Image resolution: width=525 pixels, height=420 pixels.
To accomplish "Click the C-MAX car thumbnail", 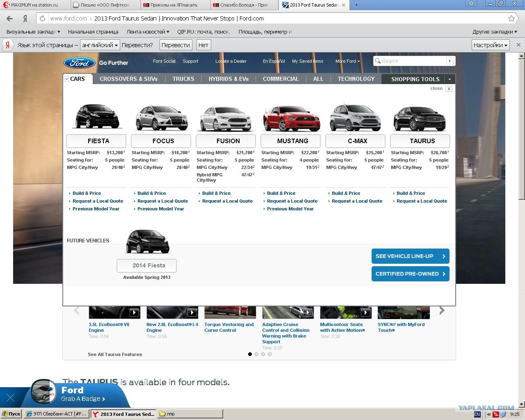I will [356, 117].
